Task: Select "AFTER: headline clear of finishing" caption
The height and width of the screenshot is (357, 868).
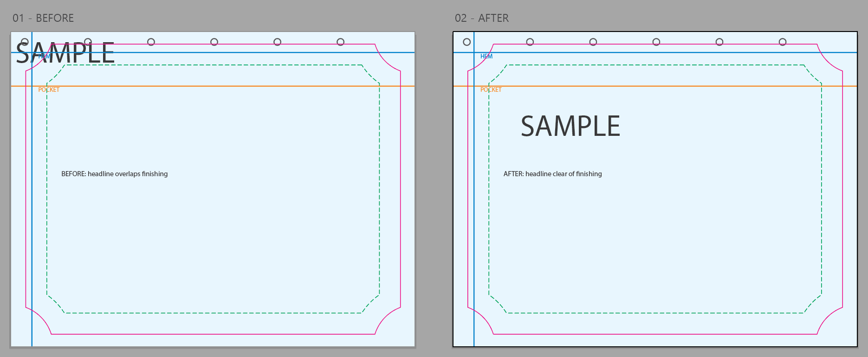Action: pyautogui.click(x=552, y=174)
